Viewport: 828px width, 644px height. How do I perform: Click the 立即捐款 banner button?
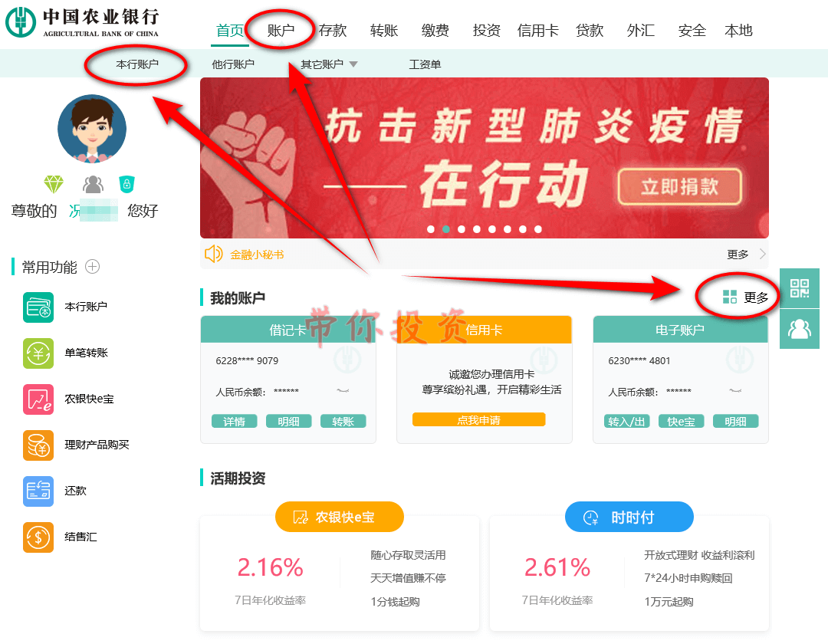pyautogui.click(x=679, y=186)
